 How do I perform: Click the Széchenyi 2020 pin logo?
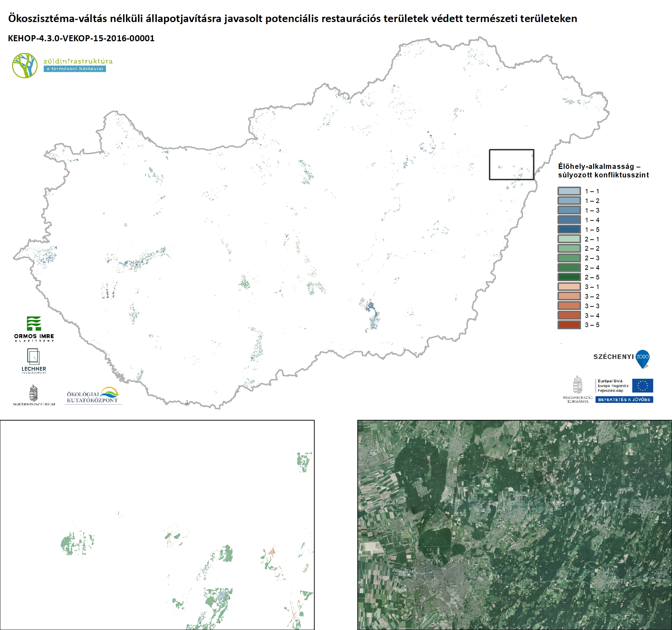(642, 359)
